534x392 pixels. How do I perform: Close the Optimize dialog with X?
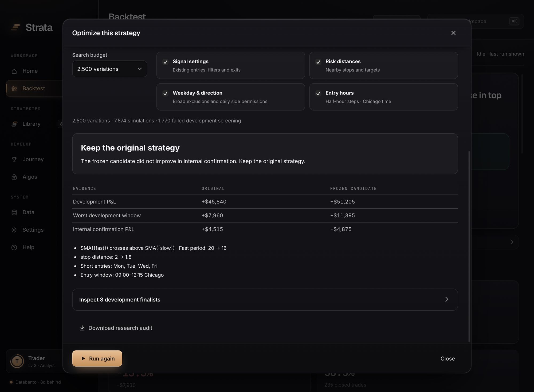click(x=453, y=33)
